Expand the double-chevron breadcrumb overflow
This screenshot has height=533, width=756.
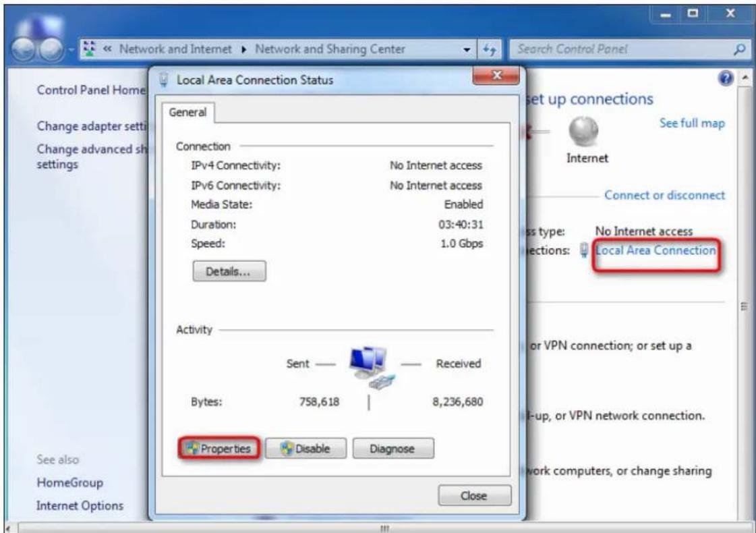click(107, 49)
